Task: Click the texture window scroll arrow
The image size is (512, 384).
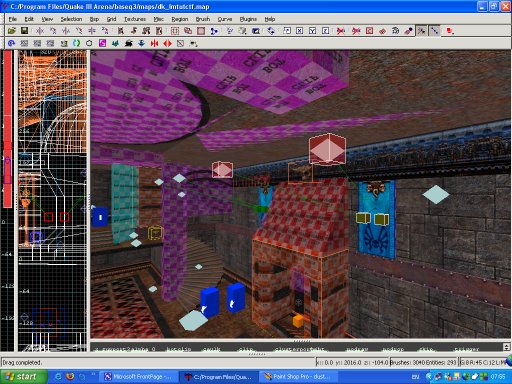Action: (x=506, y=347)
